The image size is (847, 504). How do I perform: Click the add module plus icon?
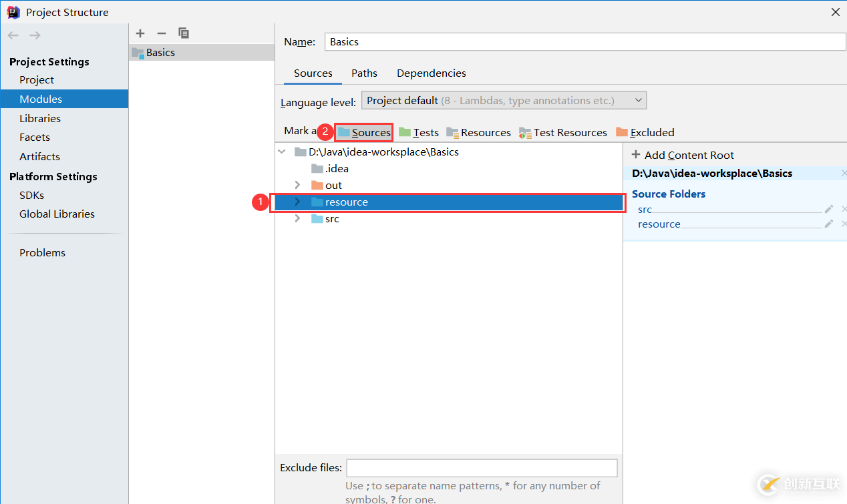tap(140, 33)
